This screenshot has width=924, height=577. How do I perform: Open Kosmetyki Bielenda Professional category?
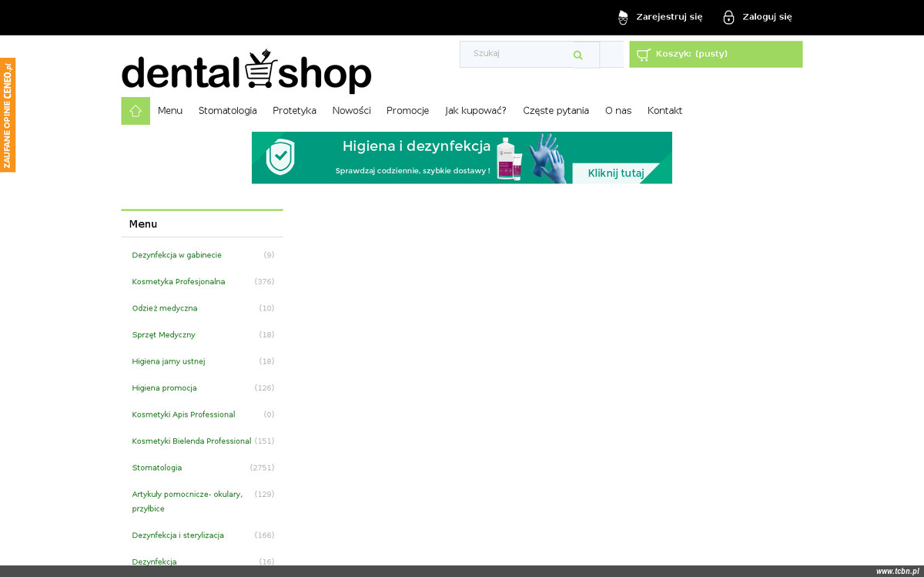(192, 441)
